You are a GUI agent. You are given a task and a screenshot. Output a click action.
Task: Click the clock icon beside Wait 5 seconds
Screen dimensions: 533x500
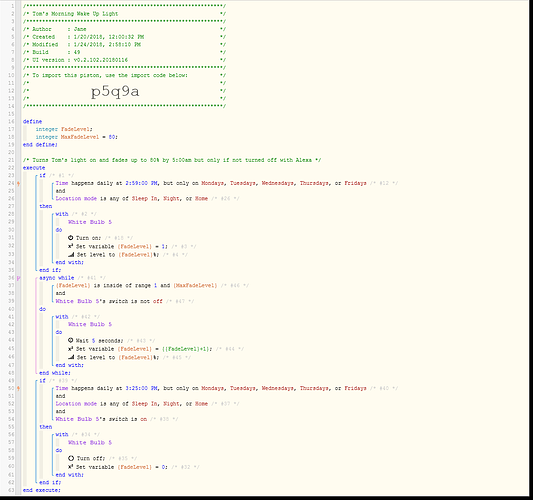70,340
